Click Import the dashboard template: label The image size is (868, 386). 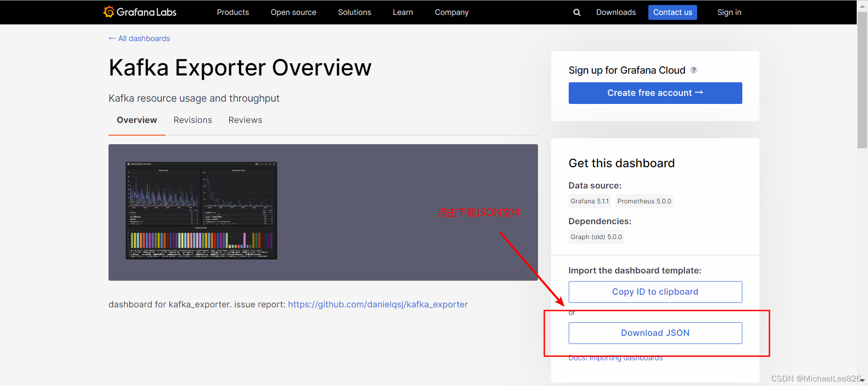coord(635,270)
